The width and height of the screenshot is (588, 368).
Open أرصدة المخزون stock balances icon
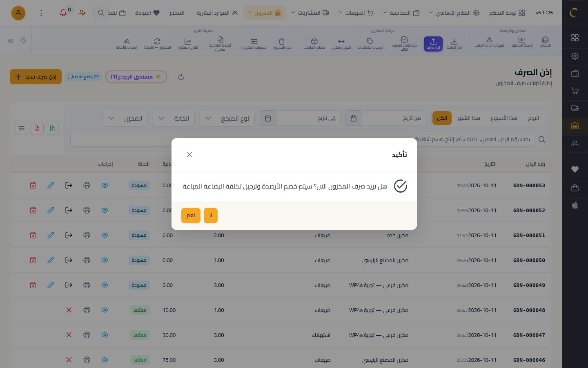coord(521,42)
